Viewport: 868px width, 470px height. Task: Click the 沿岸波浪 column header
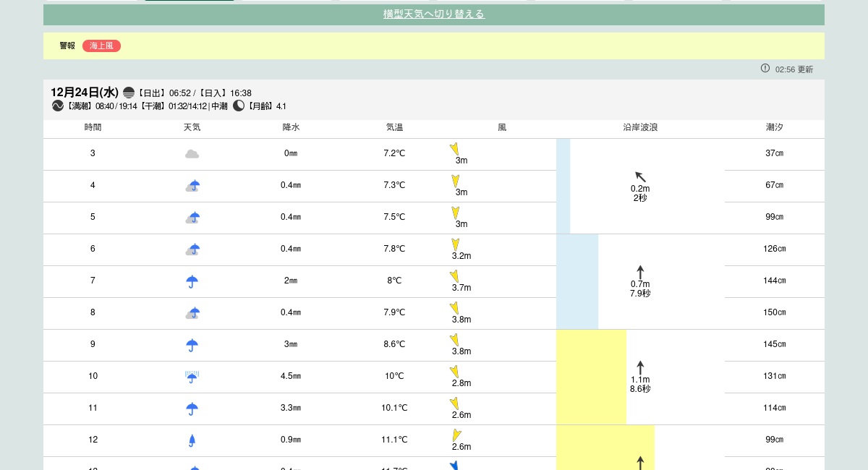pos(640,127)
